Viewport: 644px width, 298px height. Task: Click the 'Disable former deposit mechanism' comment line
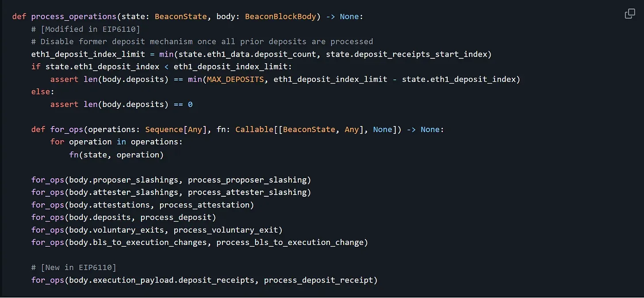click(x=202, y=42)
